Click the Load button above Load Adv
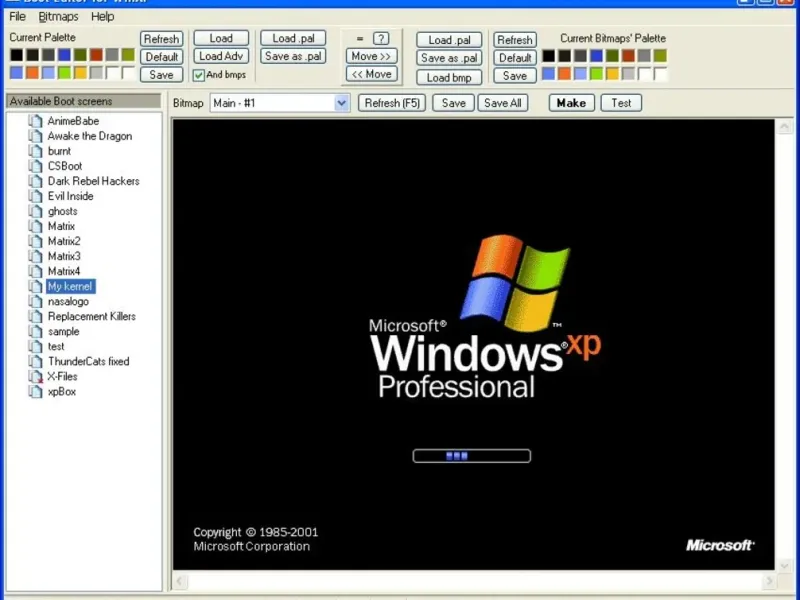 pyautogui.click(x=221, y=38)
